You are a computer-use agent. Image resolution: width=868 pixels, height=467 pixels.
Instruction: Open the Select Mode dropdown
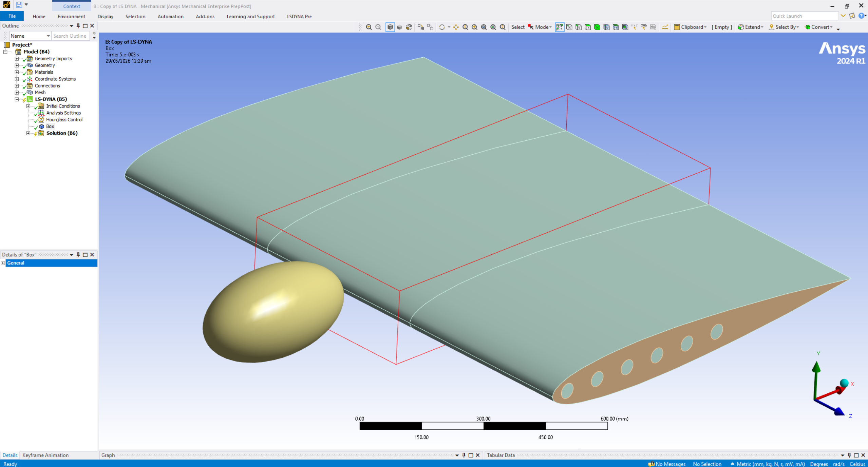540,27
